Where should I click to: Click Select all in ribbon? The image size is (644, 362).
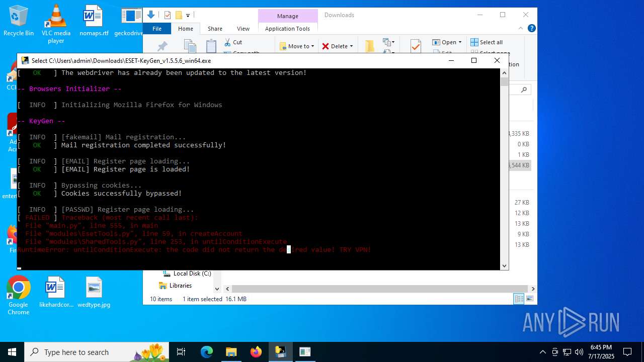pyautogui.click(x=487, y=42)
